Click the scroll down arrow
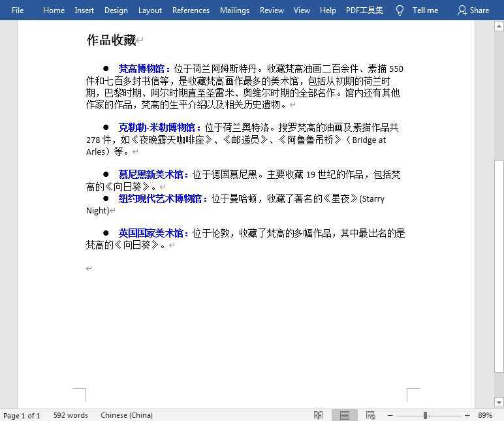Image resolution: width=504 pixels, height=421 pixels. 499,402
